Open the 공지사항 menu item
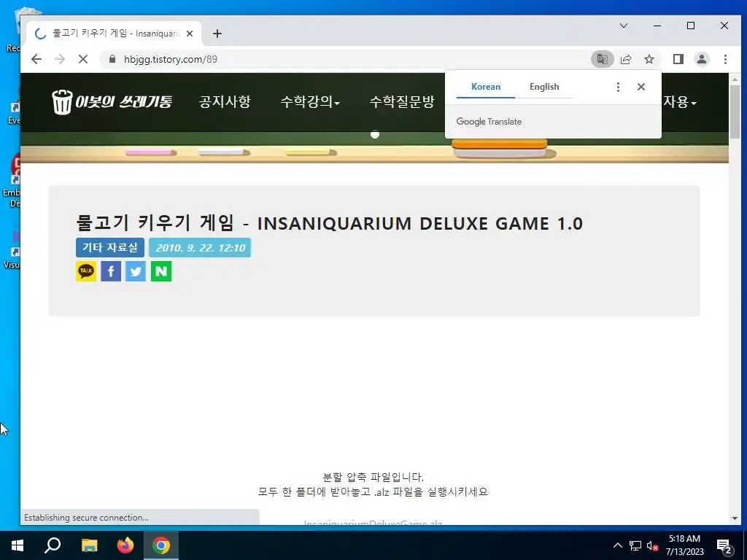 coord(225,101)
